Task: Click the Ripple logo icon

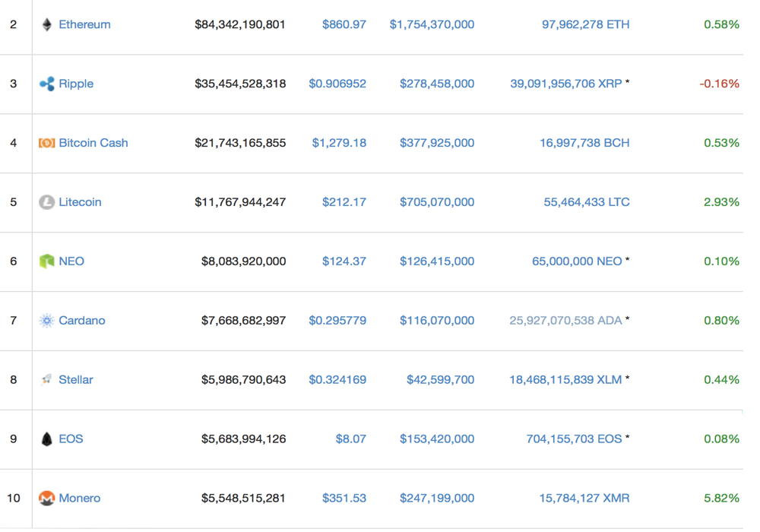Action: (46, 84)
